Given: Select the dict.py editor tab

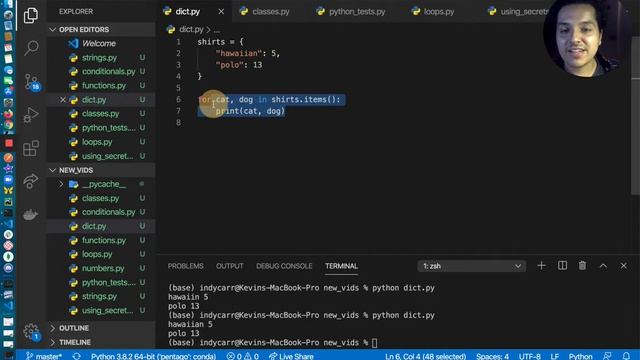Looking at the screenshot, I should click(x=187, y=11).
